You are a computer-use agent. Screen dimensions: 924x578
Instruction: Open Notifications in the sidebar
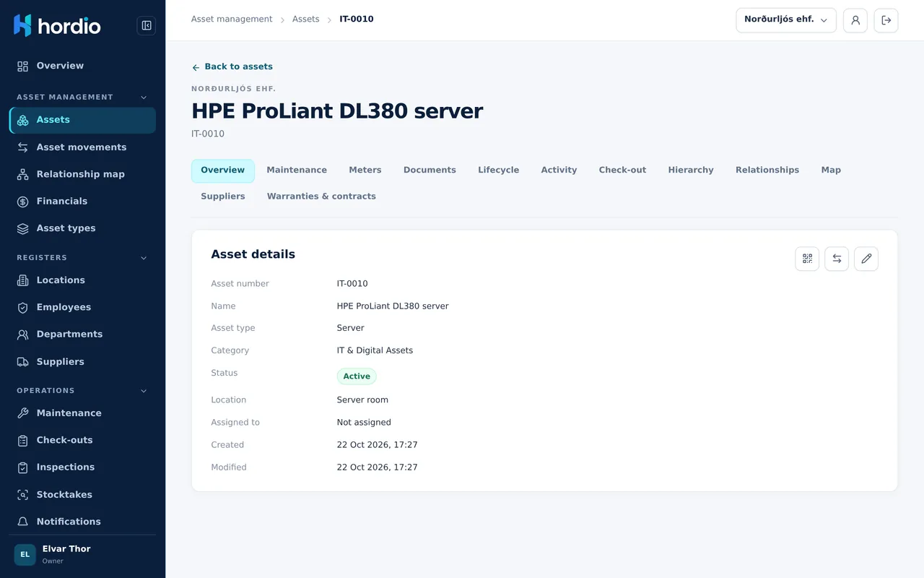point(82,522)
